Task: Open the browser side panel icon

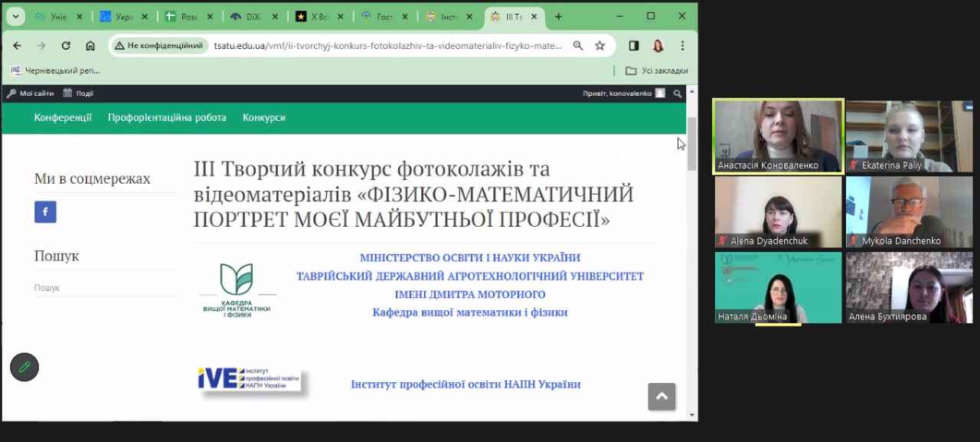Action: [634, 46]
